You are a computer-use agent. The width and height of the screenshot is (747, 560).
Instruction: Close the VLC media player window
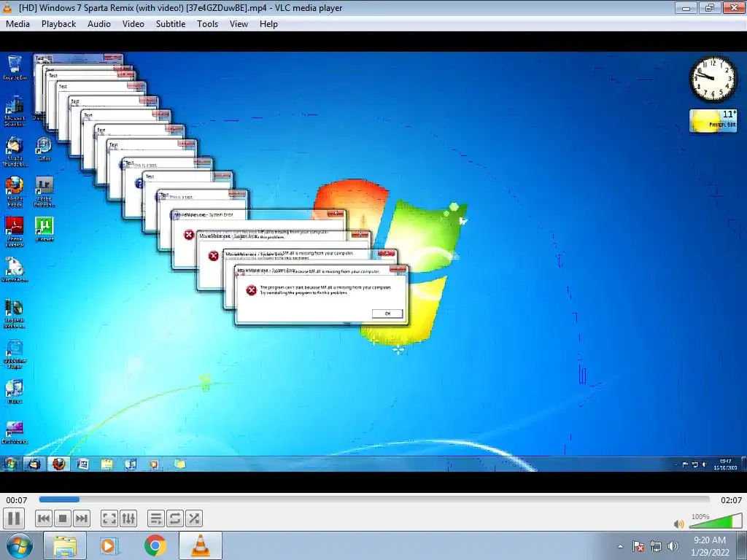coord(734,7)
